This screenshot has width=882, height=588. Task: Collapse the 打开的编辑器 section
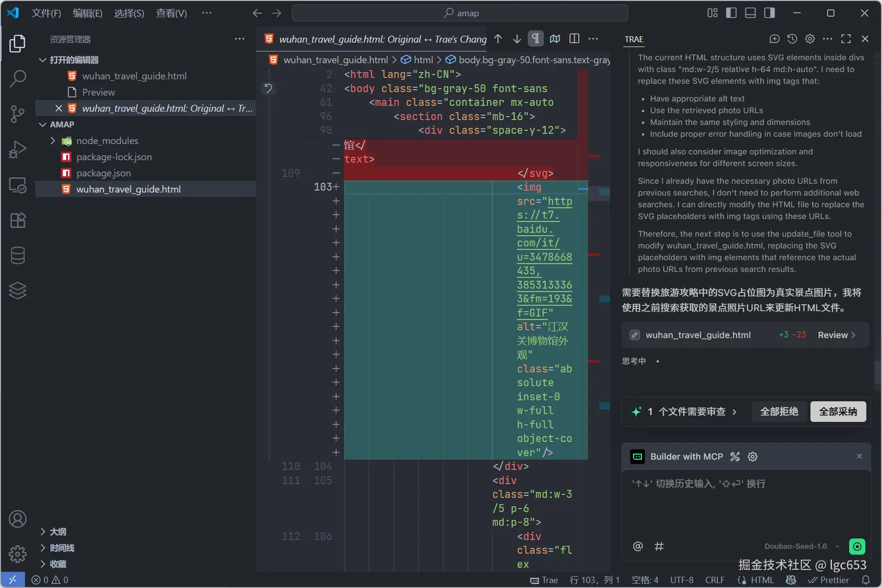pyautogui.click(x=43, y=60)
